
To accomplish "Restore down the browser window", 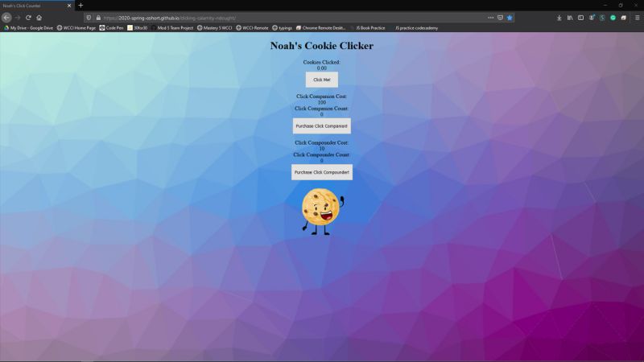I will click(x=621, y=6).
